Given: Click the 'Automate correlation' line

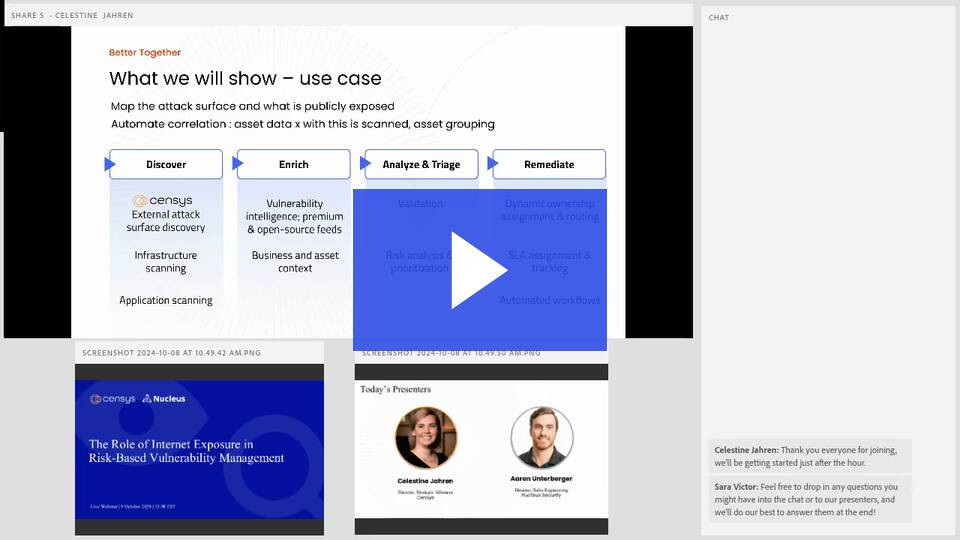Looking at the screenshot, I should (302, 124).
